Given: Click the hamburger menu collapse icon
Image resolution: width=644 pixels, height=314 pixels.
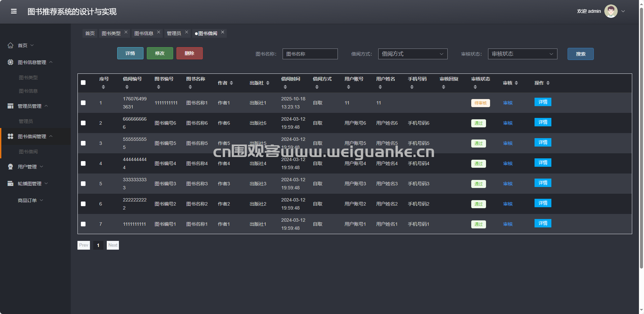Looking at the screenshot, I should [14, 11].
